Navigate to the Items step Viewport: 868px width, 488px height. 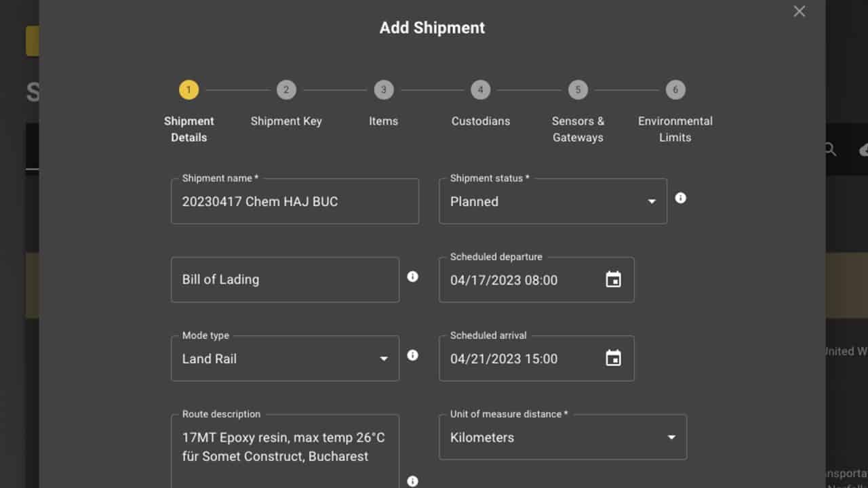(x=383, y=89)
